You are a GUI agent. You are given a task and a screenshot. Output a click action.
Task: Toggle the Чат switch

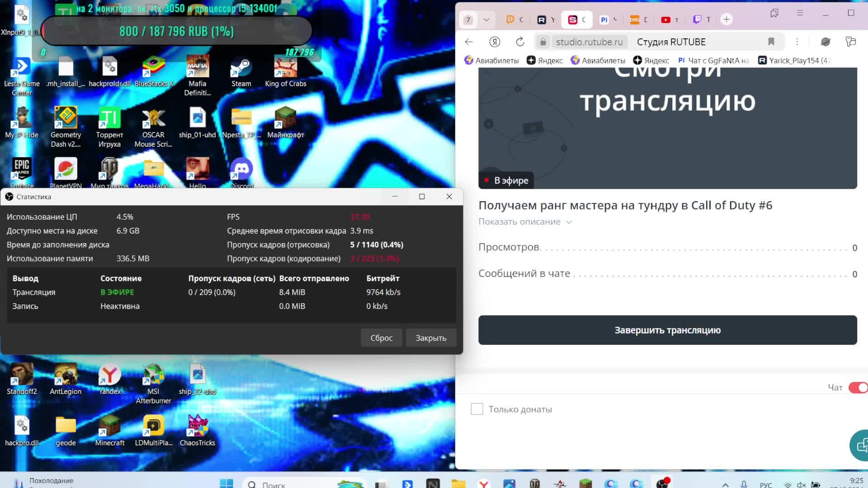(858, 388)
